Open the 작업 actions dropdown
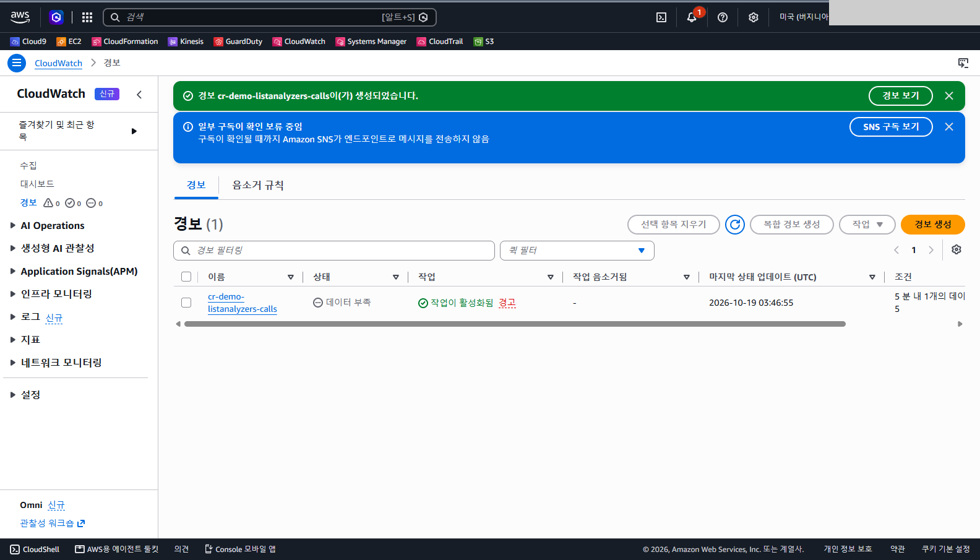This screenshot has width=980, height=560. point(867,225)
